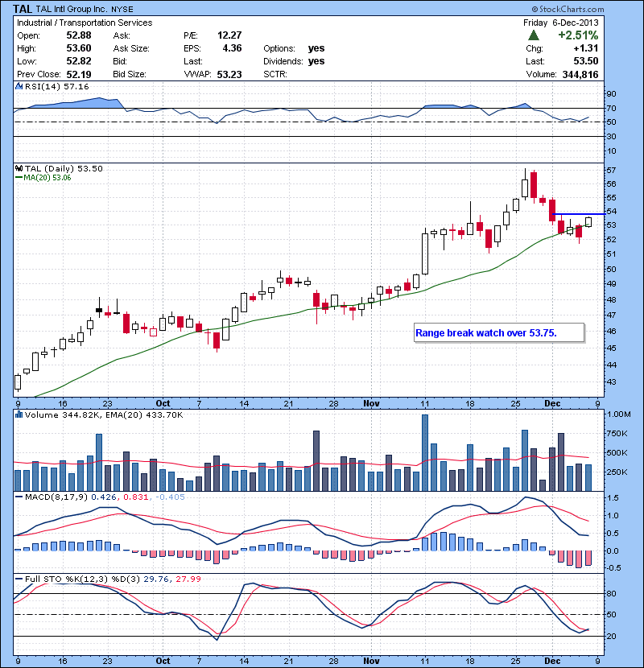
Task: Click the 57 tick on the price axis
Action: pyautogui.click(x=611, y=170)
